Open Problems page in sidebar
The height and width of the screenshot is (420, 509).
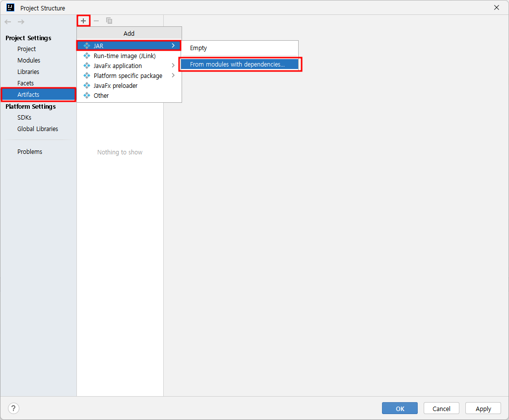pyautogui.click(x=30, y=152)
